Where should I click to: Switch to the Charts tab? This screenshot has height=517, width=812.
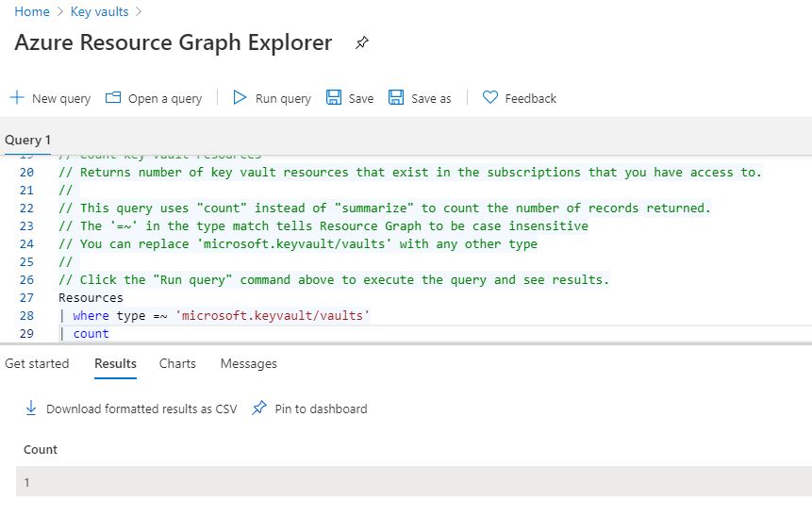point(177,363)
